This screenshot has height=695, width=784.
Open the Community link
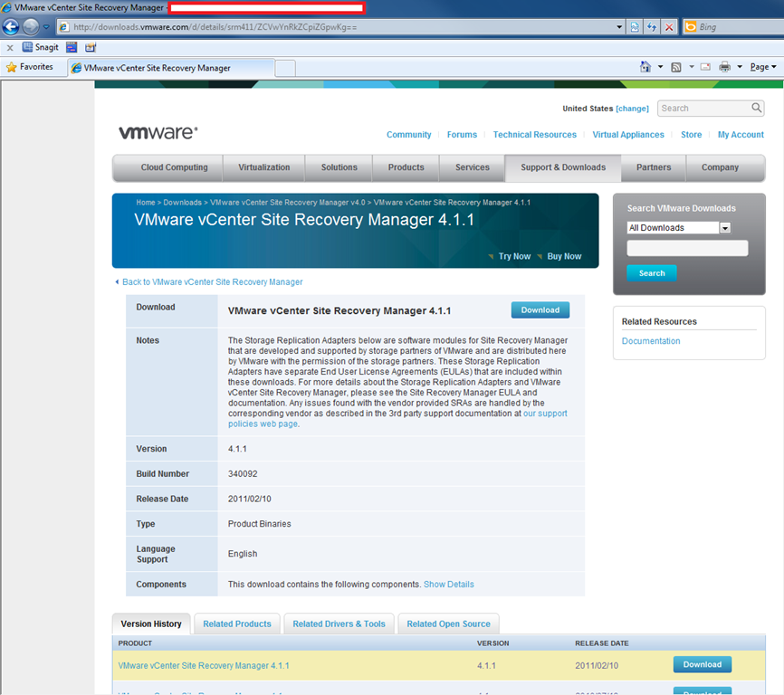pyautogui.click(x=408, y=135)
